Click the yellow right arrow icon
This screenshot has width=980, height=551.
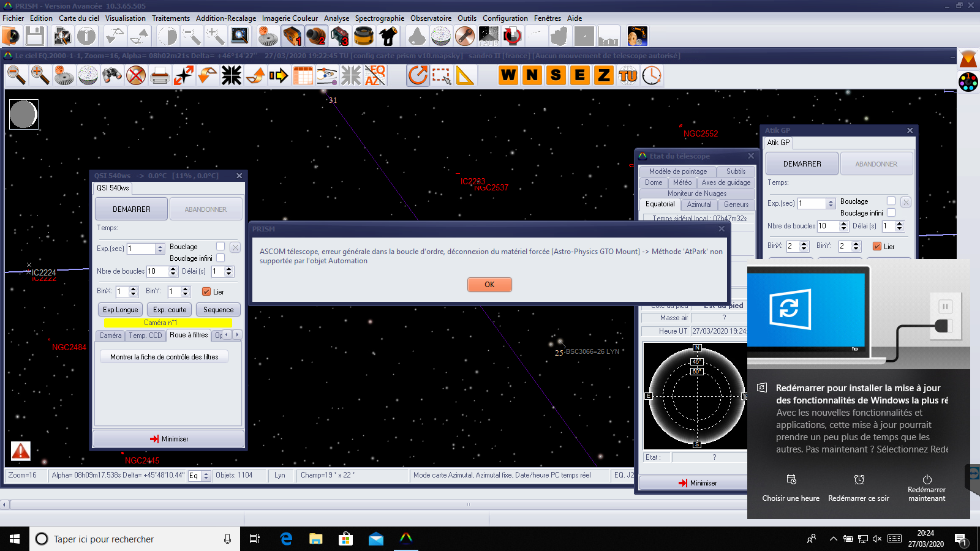(x=279, y=75)
